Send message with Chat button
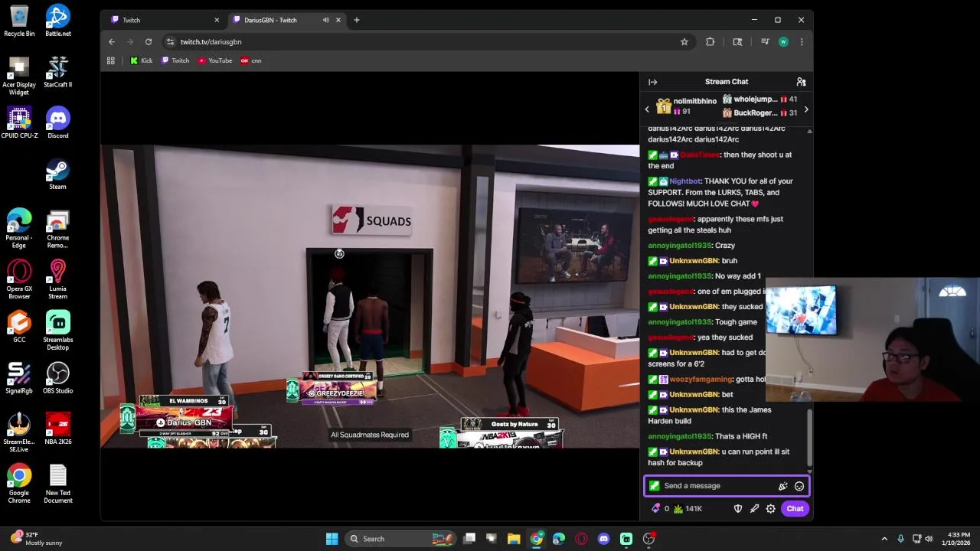The image size is (980, 551). pos(795,509)
